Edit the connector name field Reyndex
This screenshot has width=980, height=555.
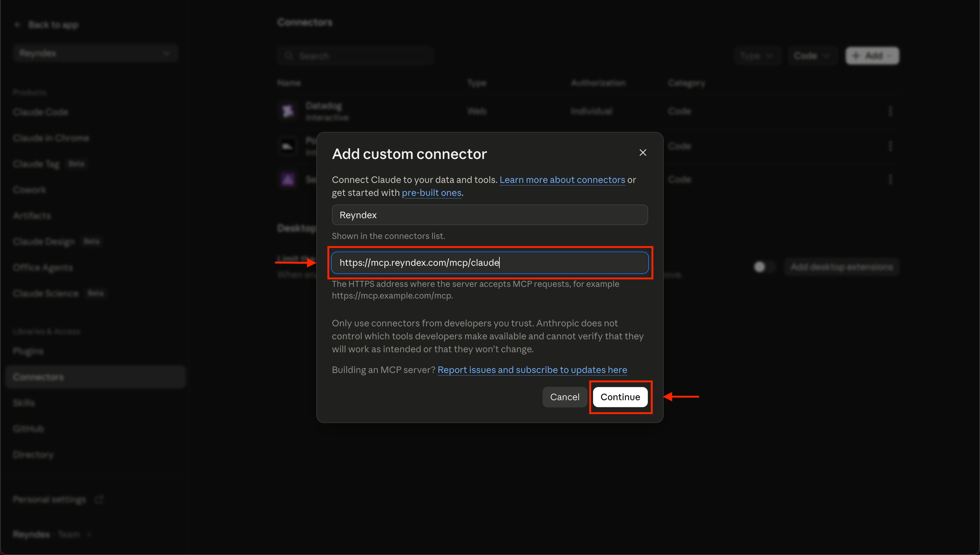pyautogui.click(x=490, y=215)
